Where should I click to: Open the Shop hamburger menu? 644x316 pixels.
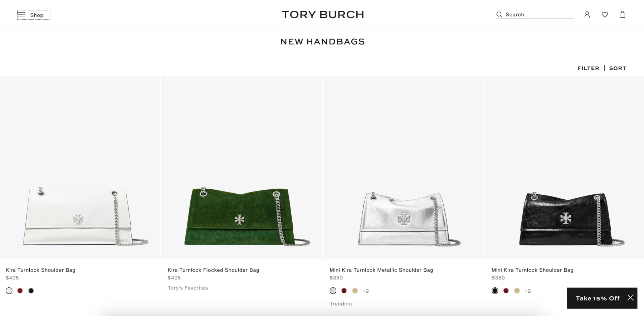(33, 15)
